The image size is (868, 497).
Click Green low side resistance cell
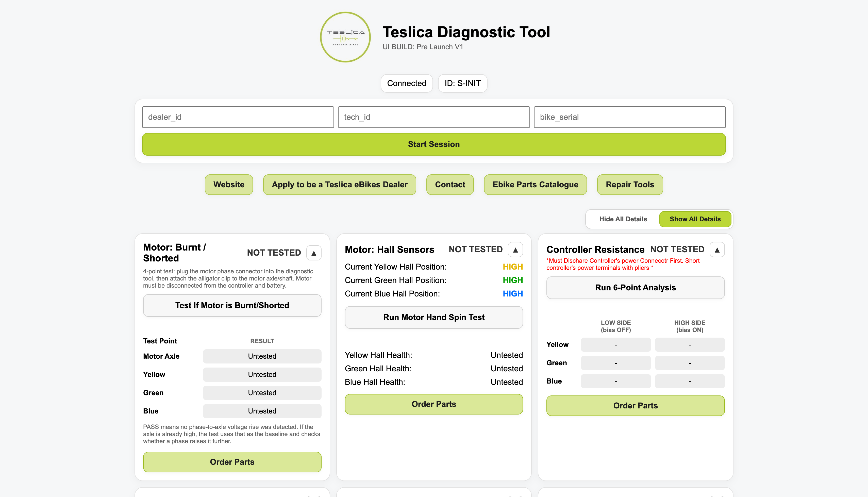click(615, 363)
